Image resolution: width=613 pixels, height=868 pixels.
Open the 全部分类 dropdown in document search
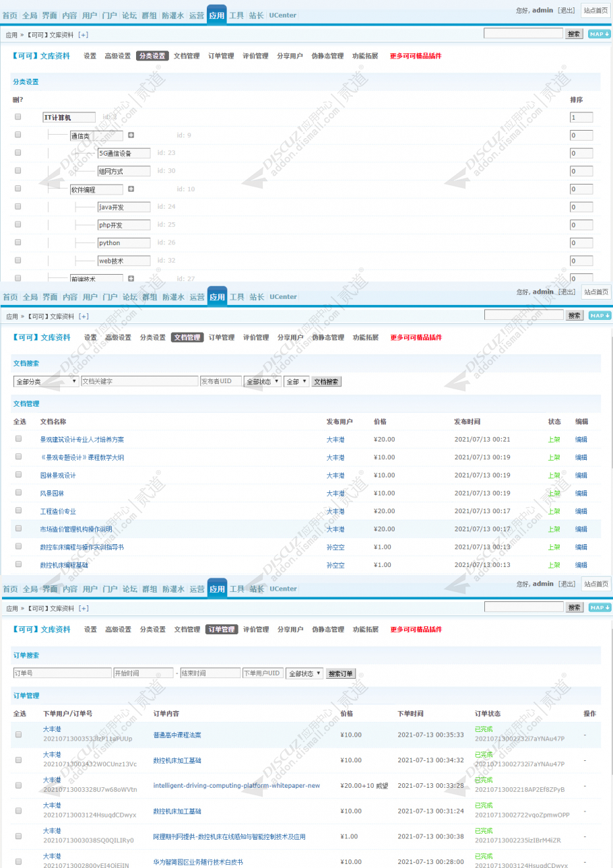(x=46, y=381)
